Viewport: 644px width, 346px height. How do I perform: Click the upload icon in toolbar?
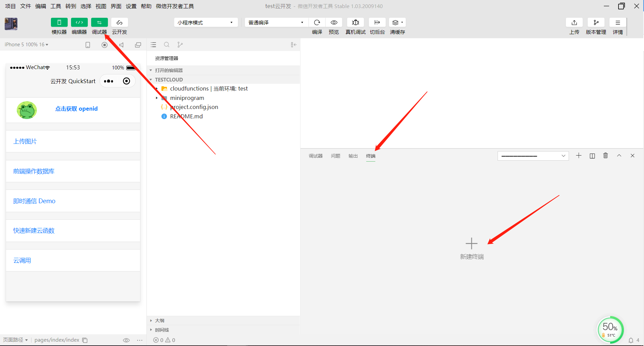coord(574,22)
